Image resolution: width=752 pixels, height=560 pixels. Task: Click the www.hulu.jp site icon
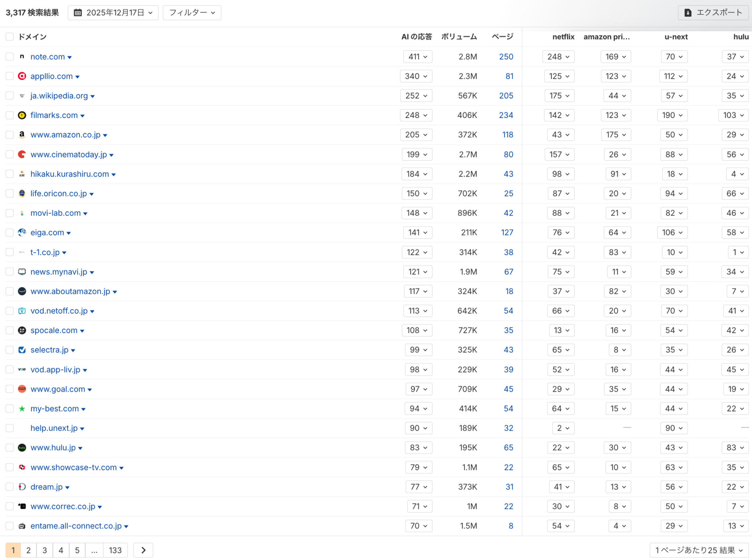[x=22, y=448]
